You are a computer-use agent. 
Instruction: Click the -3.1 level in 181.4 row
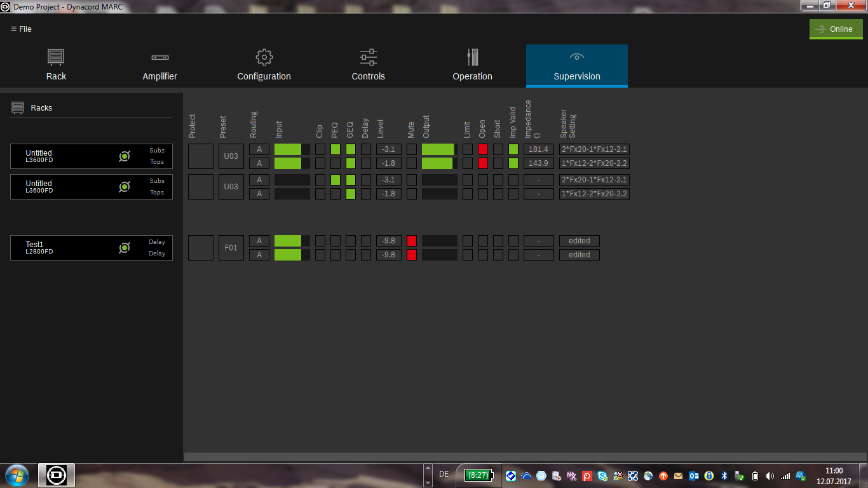(x=389, y=149)
